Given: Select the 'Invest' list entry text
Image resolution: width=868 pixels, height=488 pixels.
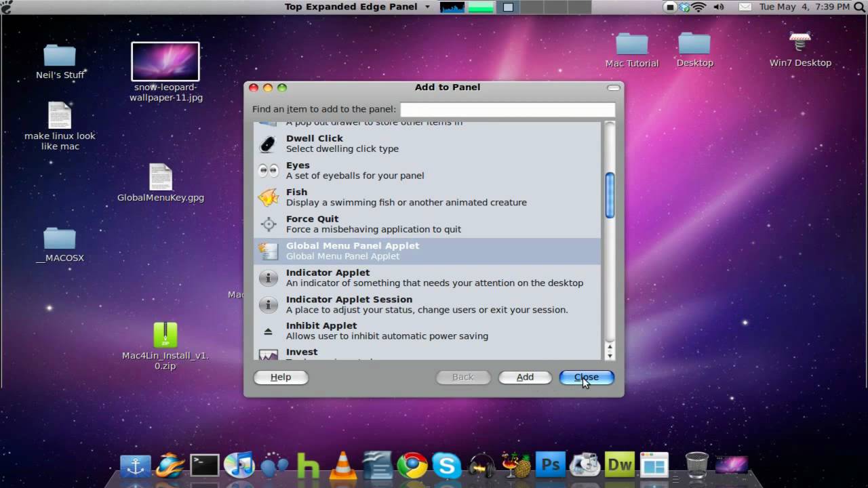Looking at the screenshot, I should click(302, 352).
